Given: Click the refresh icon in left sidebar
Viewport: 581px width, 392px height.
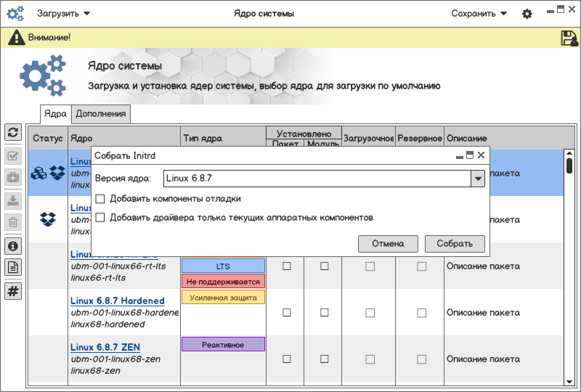Looking at the screenshot, I should pos(13,132).
